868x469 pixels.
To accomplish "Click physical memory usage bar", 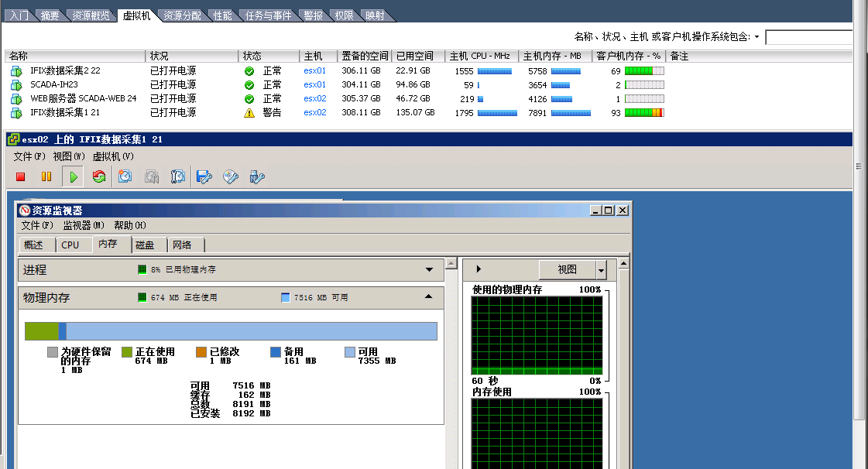I will point(231,331).
